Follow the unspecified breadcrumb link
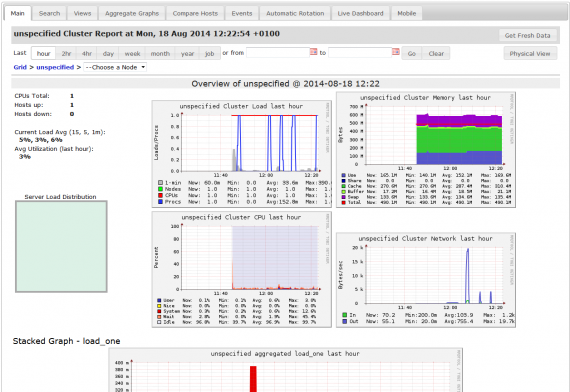Screen dimensions: 570x392 (x=55, y=67)
